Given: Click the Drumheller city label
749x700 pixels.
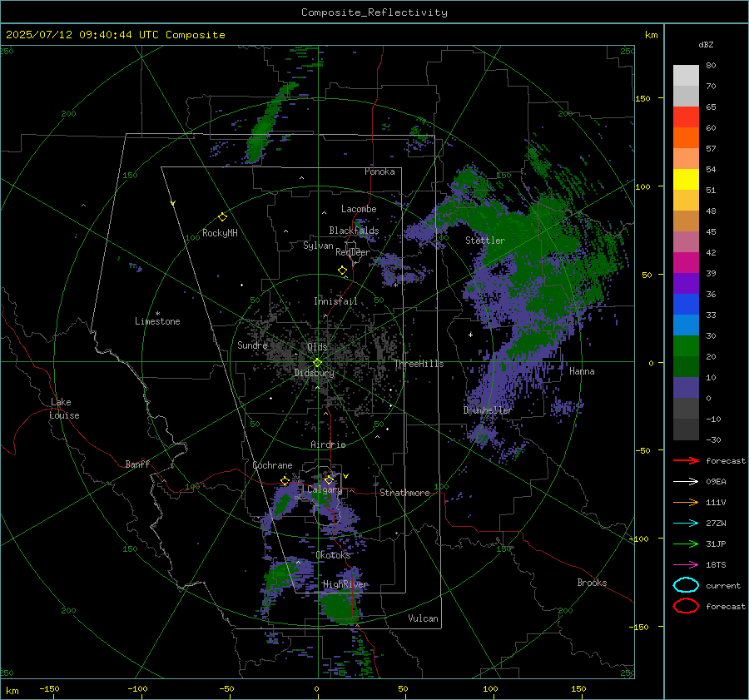Looking at the screenshot, I should [x=487, y=410].
